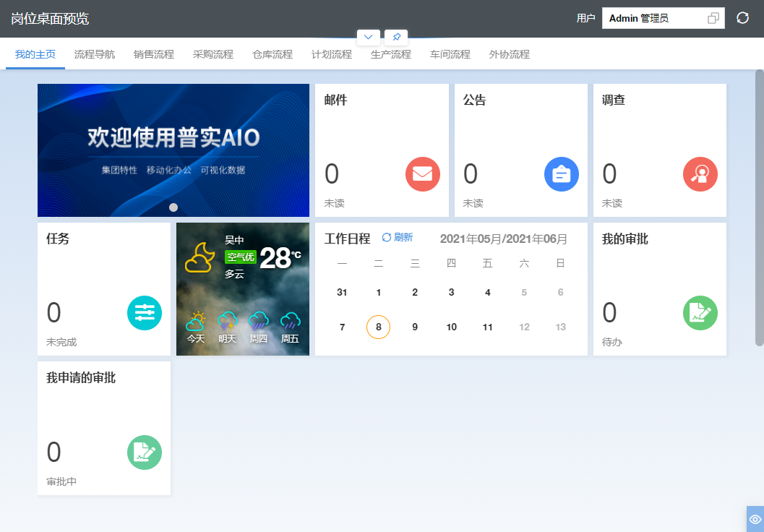The image size is (764, 532).
Task: Click the Admin 管理员 user field
Action: pyautogui.click(x=663, y=18)
